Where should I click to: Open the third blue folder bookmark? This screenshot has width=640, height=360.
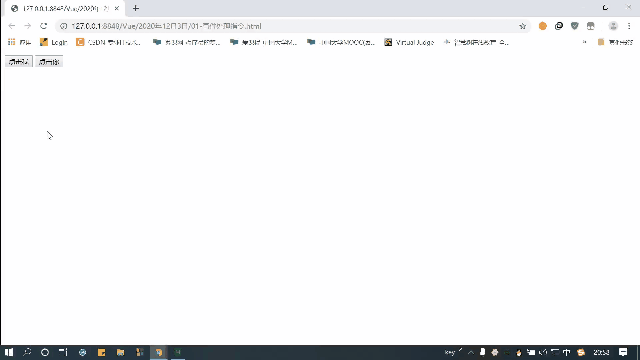point(340,42)
